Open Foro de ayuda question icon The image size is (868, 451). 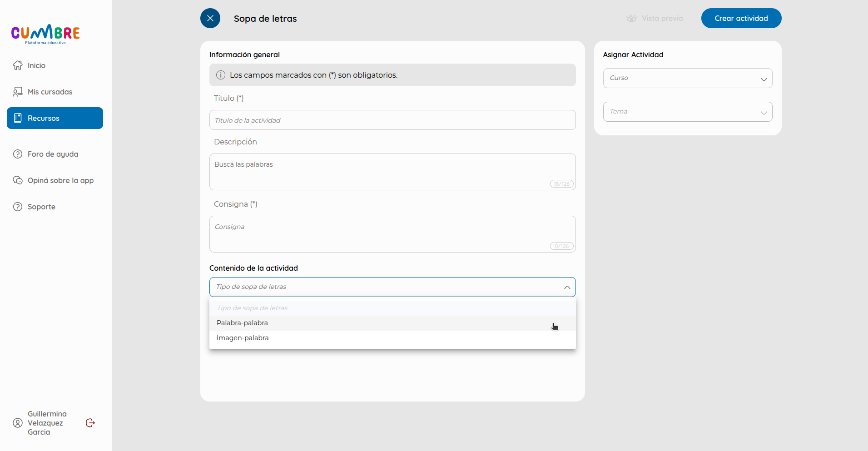coord(18,154)
